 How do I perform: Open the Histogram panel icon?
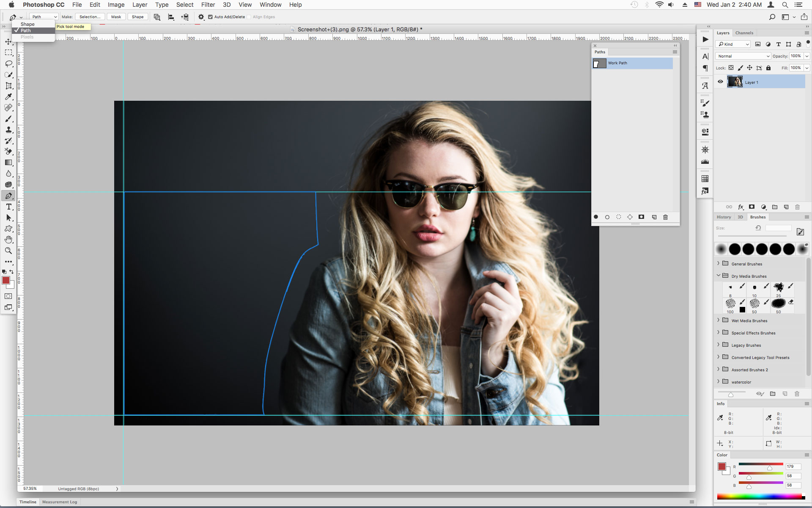(705, 162)
